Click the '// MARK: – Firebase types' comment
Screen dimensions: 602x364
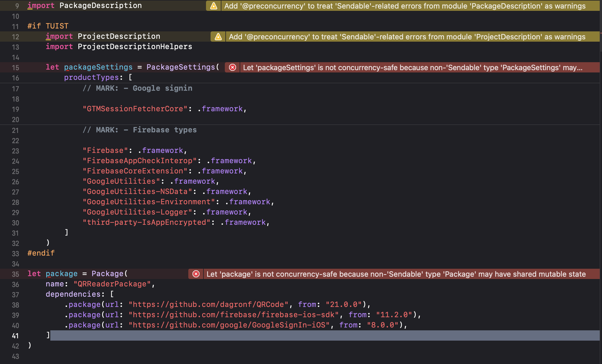140,130
